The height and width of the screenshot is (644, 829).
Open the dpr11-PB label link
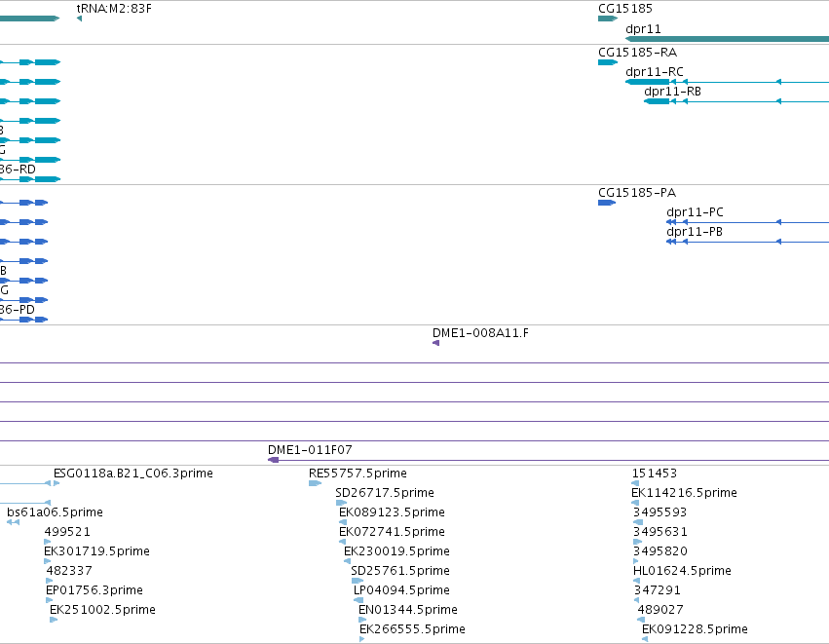tap(695, 232)
